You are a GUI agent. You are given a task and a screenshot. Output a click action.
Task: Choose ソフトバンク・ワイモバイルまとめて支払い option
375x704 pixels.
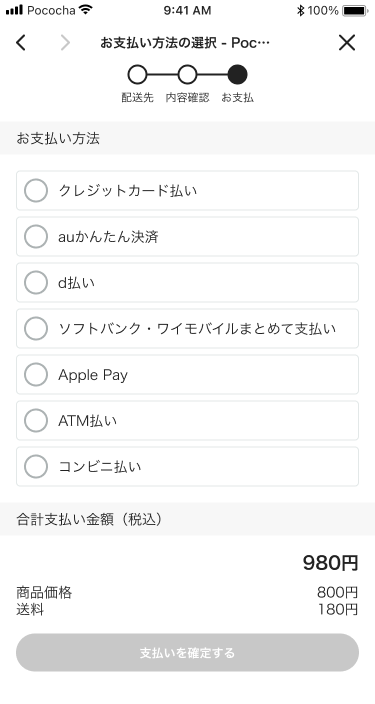pyautogui.click(x=187, y=329)
